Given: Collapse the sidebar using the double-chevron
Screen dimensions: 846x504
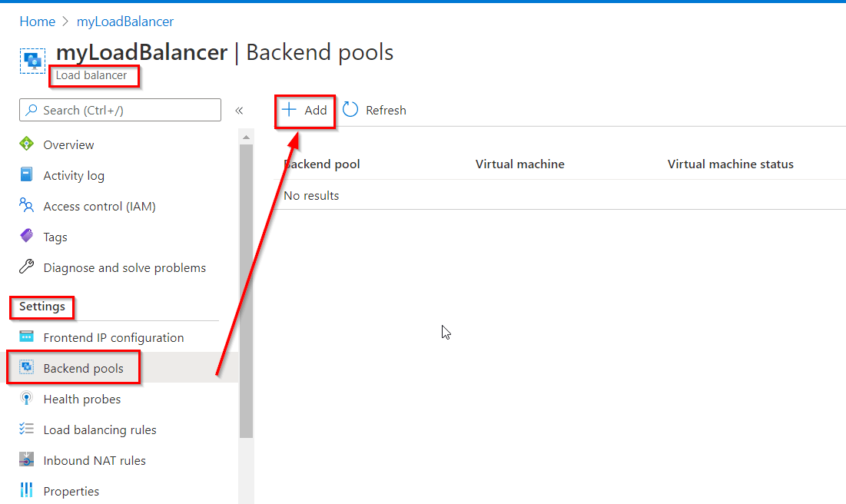Looking at the screenshot, I should (239, 111).
